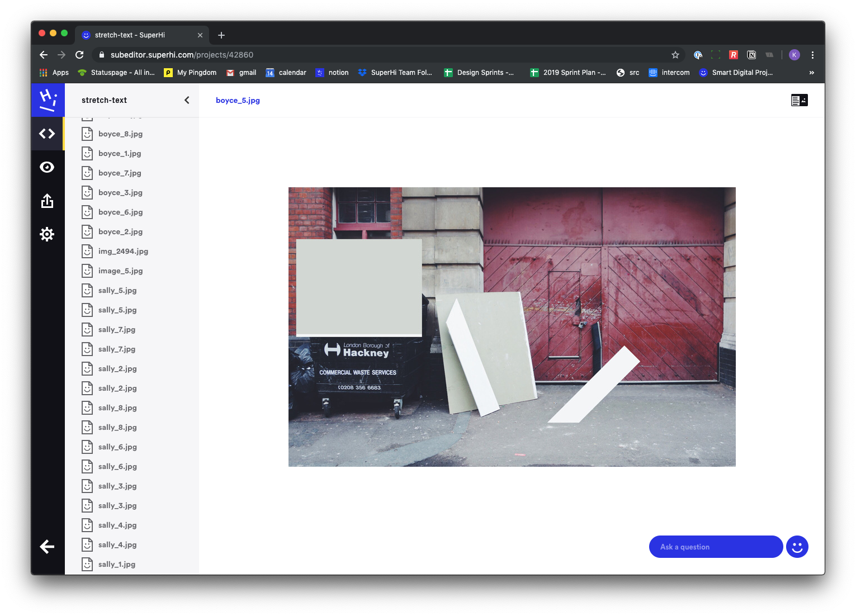Screen dimensions: 856x616
Task: Click the gmail bookmark icon
Action: point(230,72)
